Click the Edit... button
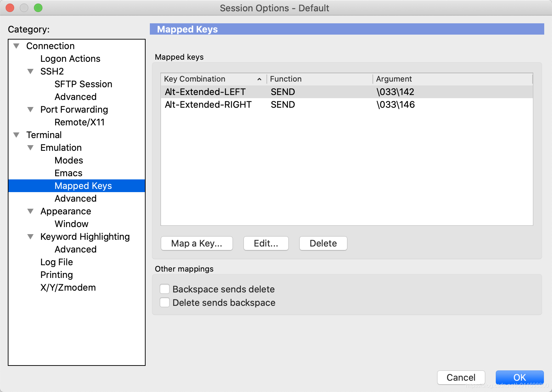The width and height of the screenshot is (552, 392). (266, 243)
